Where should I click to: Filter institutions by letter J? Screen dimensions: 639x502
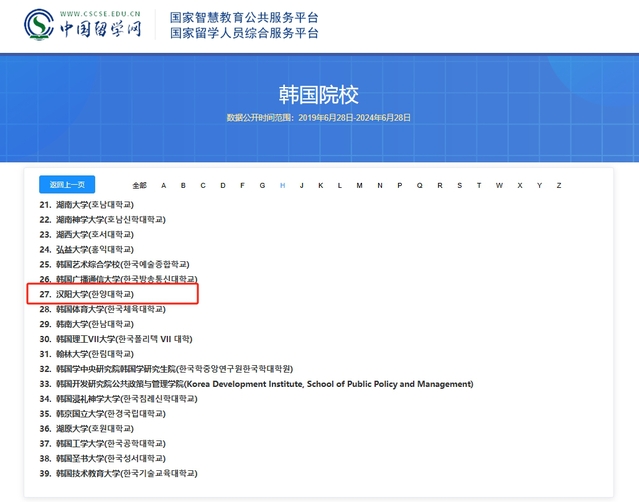[x=302, y=185]
